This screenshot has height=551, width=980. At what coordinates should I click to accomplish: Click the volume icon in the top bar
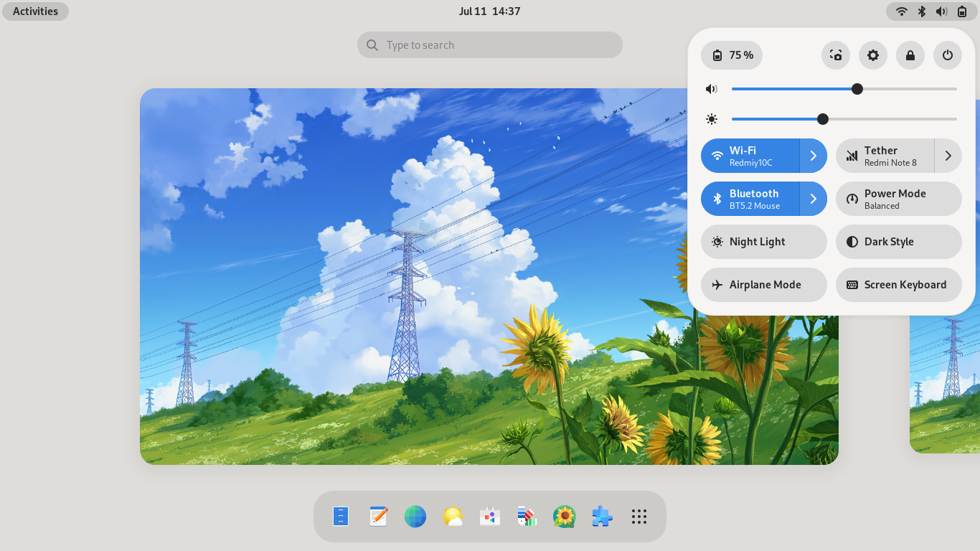click(942, 11)
